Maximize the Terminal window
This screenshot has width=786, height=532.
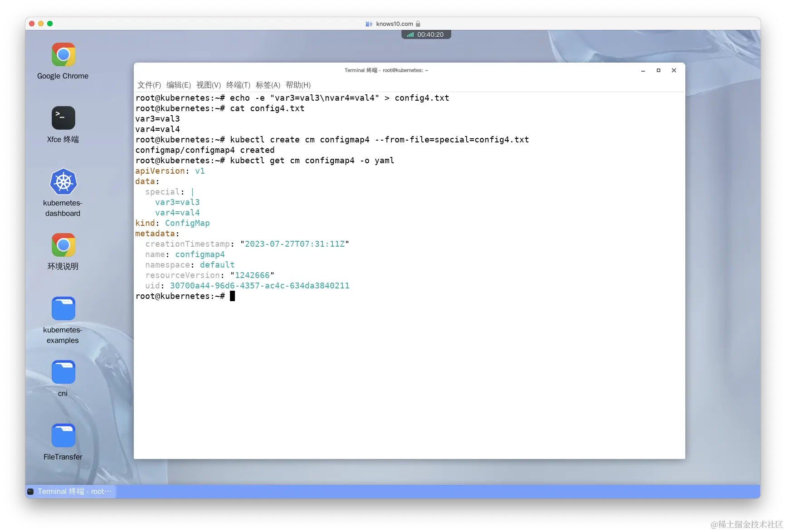(x=658, y=70)
